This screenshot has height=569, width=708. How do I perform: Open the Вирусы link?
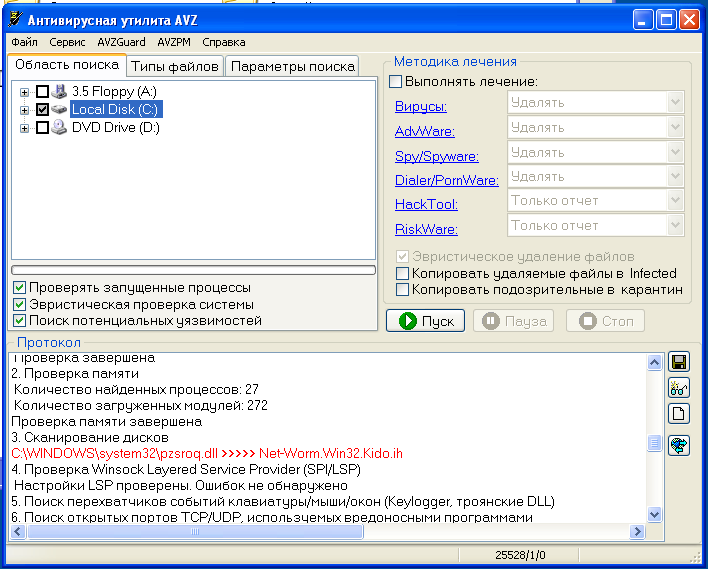click(x=421, y=107)
